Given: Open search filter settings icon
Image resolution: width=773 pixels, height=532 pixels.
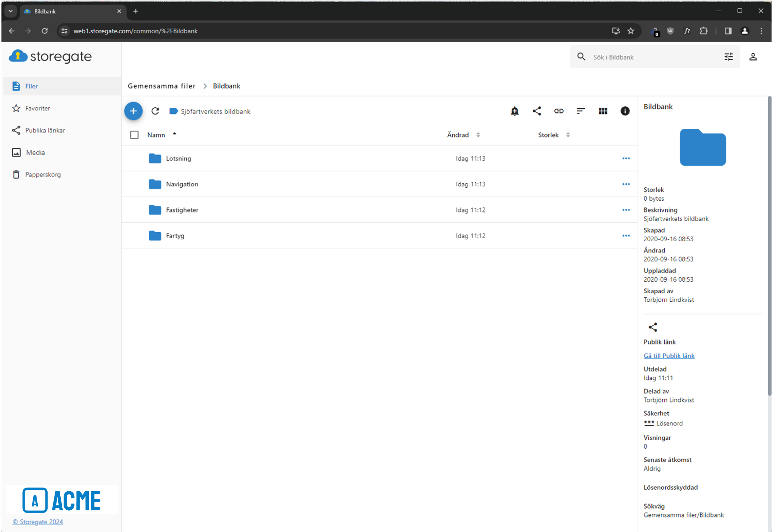Looking at the screenshot, I should (x=729, y=57).
